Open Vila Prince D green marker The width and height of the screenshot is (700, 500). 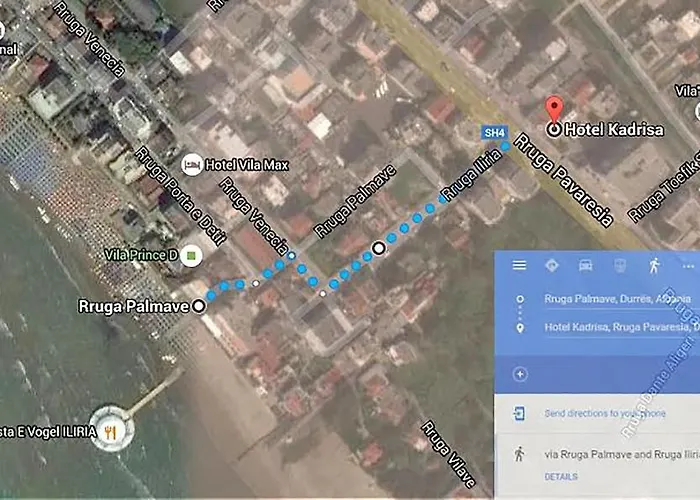(191, 256)
